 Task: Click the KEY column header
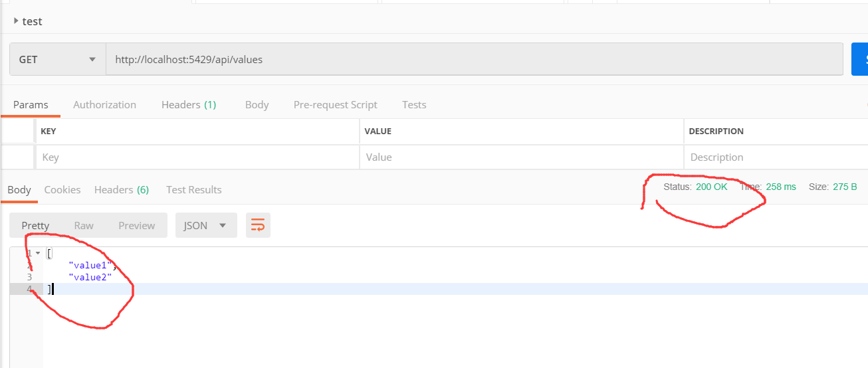tap(49, 131)
